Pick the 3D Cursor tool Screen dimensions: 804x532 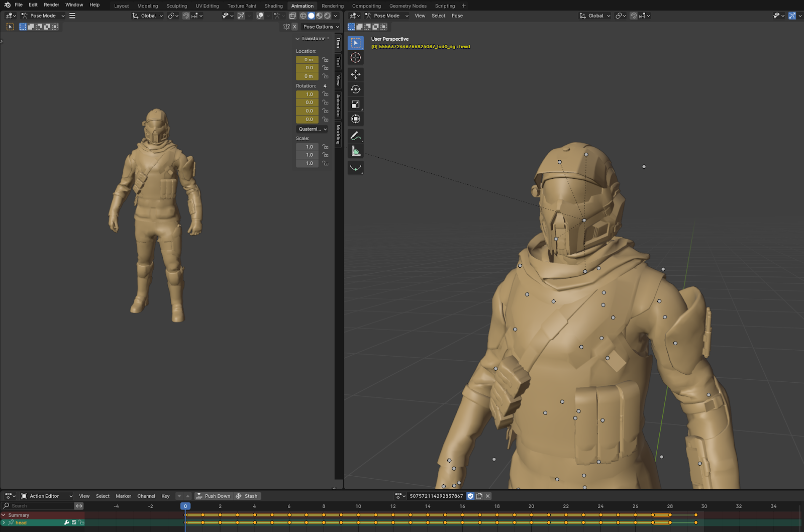(356, 58)
